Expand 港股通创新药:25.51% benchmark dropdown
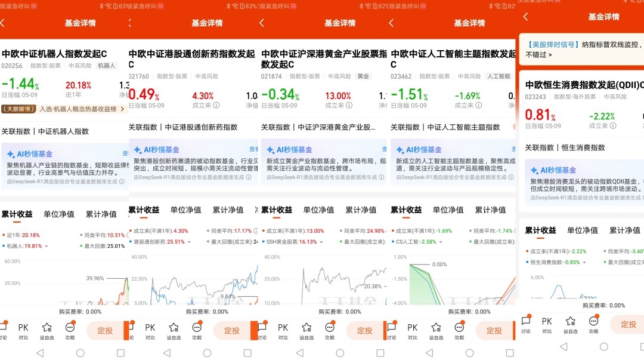 [189, 242]
